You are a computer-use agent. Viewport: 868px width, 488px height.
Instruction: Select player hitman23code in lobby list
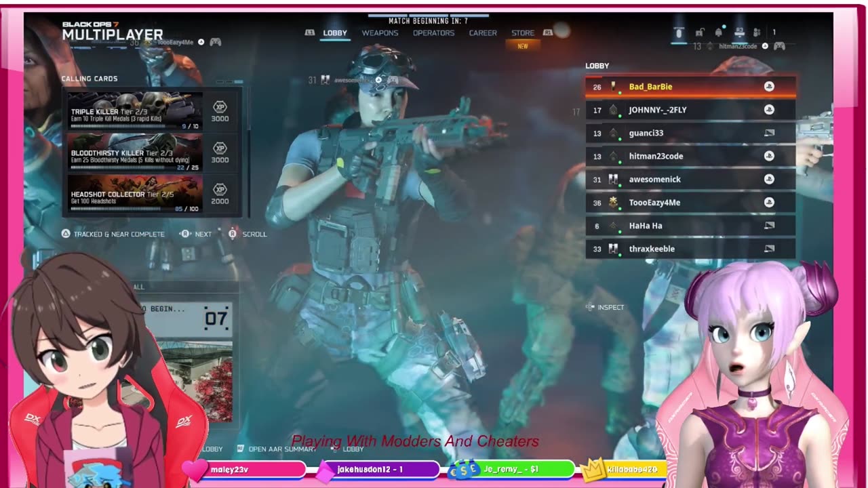click(690, 156)
